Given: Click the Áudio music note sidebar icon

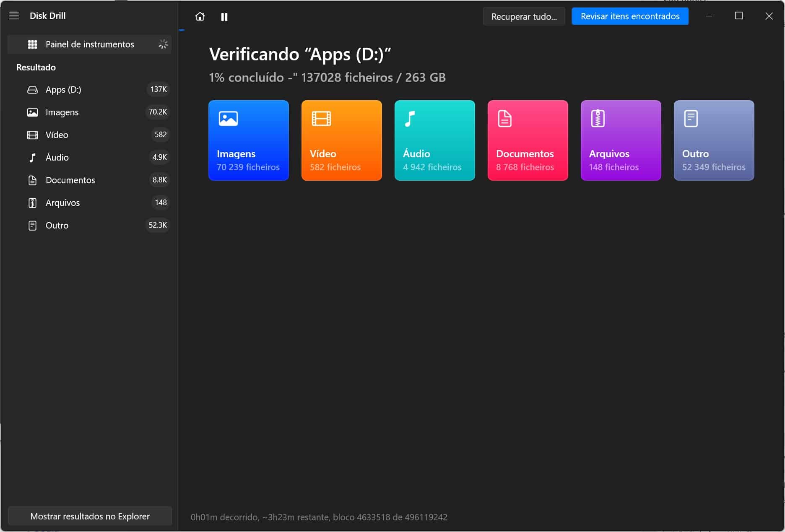Looking at the screenshot, I should coord(32,158).
